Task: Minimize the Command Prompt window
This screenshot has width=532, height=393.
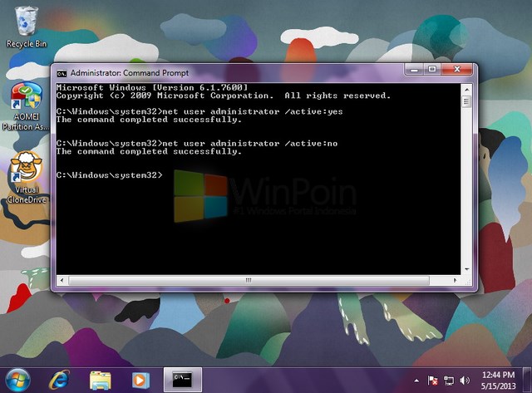Action: (414, 70)
